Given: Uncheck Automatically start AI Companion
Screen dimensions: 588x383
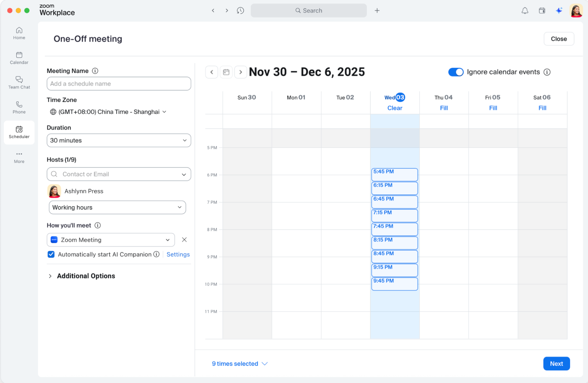Looking at the screenshot, I should coord(51,254).
